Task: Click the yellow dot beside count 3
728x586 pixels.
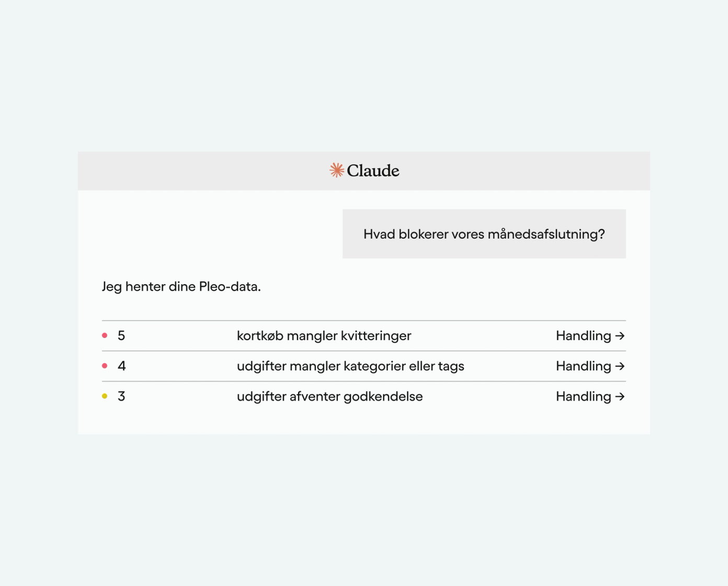Action: [x=105, y=396]
